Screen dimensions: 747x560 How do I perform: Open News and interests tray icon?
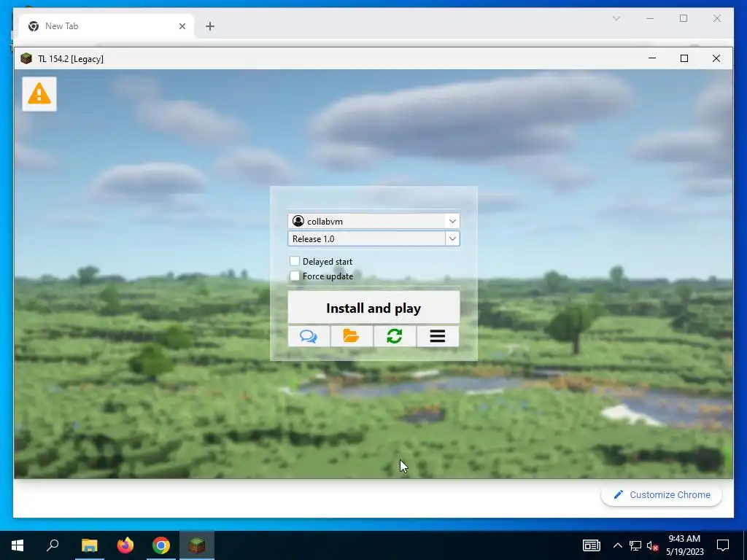(x=591, y=545)
